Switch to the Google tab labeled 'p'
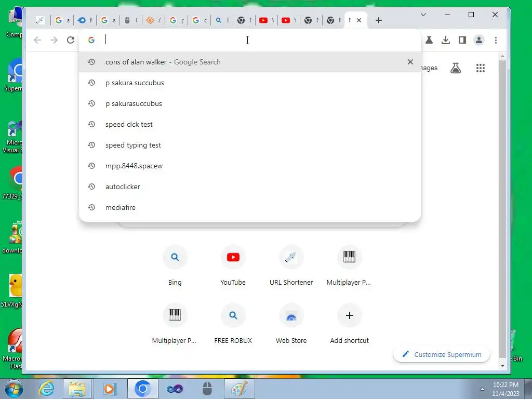The image size is (532, 399). click(177, 20)
